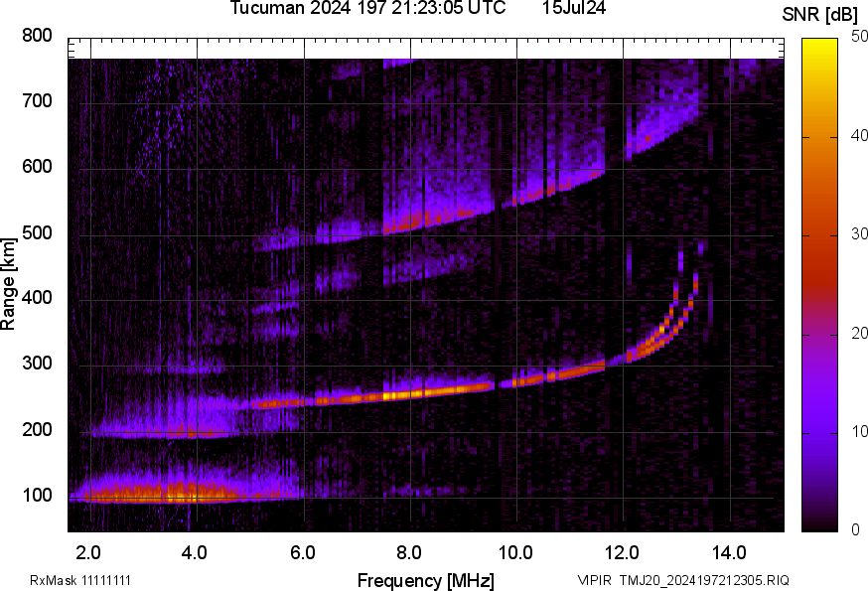Click colorbar tick label '30'

click(x=860, y=234)
